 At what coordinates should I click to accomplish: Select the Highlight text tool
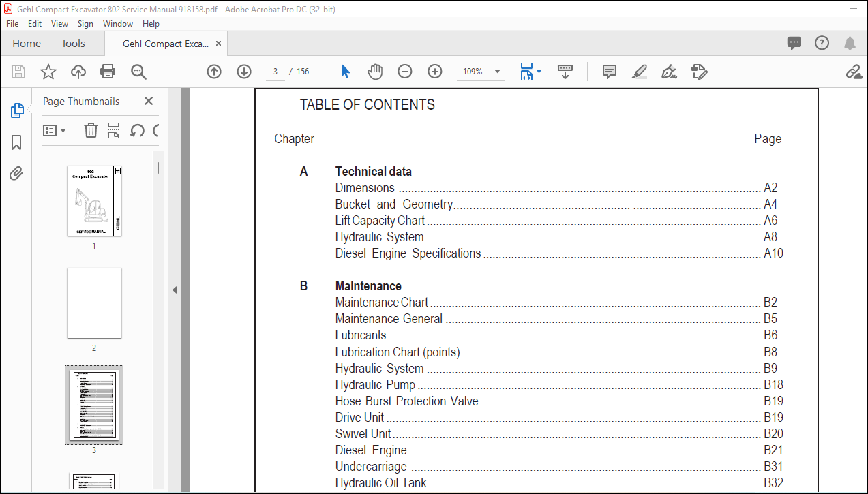click(640, 72)
